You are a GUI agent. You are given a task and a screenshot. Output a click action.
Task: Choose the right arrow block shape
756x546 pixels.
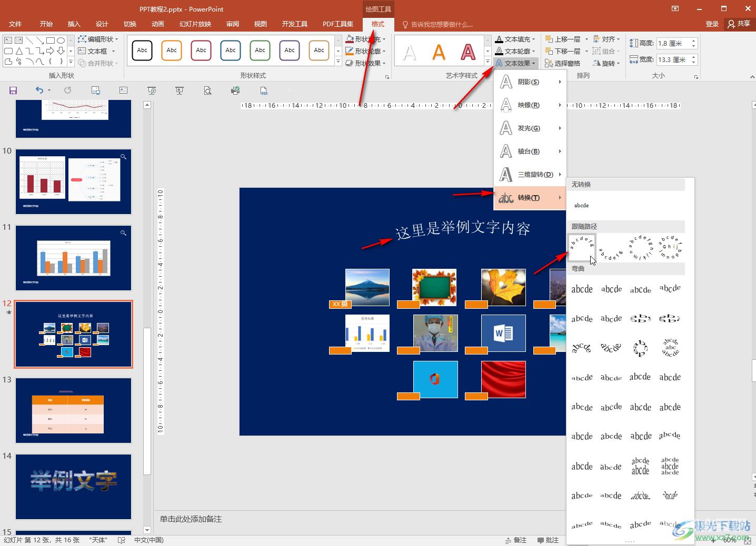pyautogui.click(x=51, y=51)
